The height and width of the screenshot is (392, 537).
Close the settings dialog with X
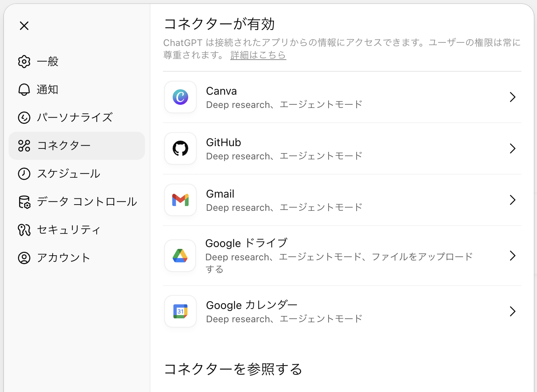[x=24, y=26]
